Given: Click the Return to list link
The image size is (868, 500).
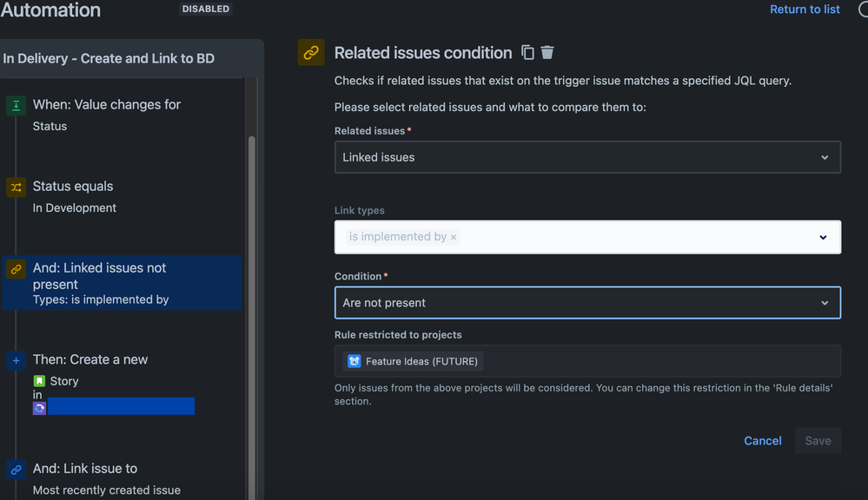Looking at the screenshot, I should tap(805, 10).
